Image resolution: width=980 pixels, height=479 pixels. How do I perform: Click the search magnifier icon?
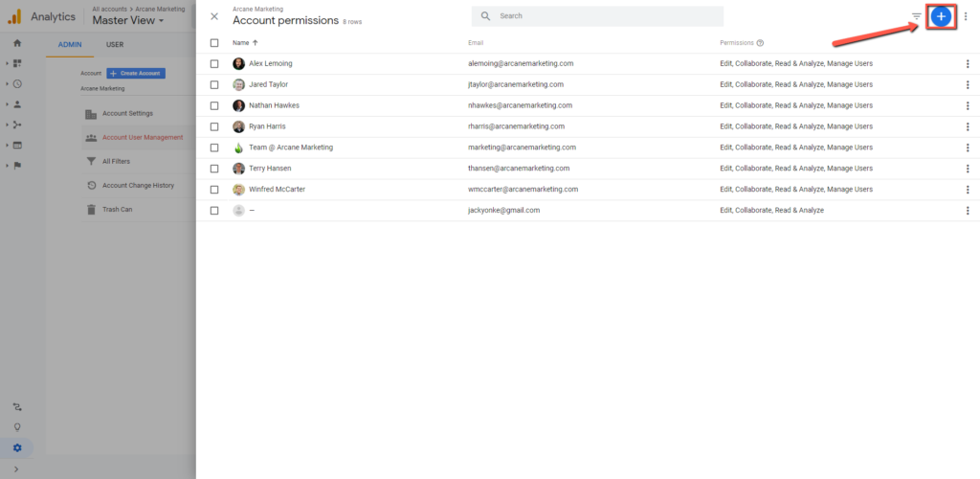485,15
